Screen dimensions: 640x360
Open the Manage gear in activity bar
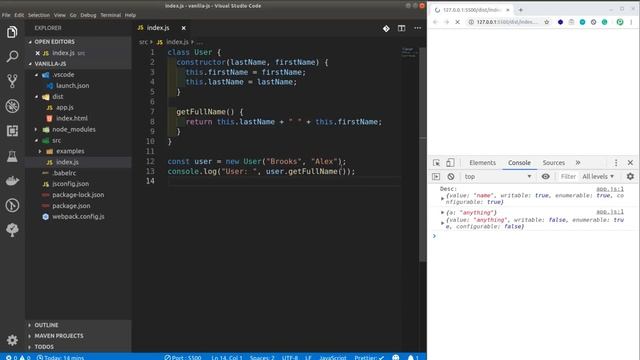click(12, 340)
